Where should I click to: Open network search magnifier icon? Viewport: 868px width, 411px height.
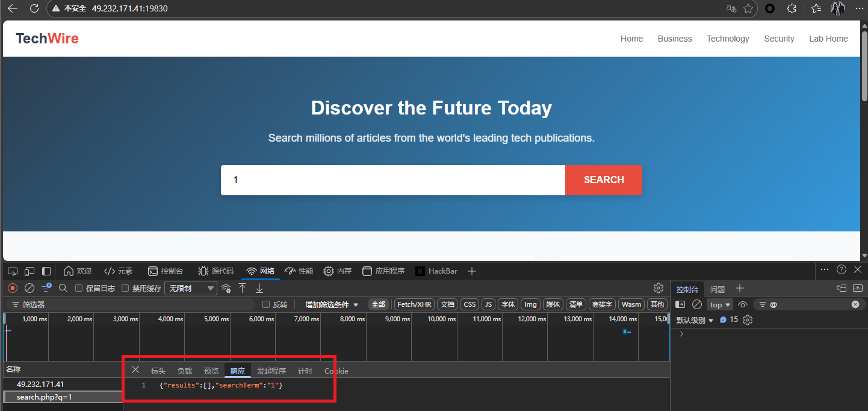[63, 288]
